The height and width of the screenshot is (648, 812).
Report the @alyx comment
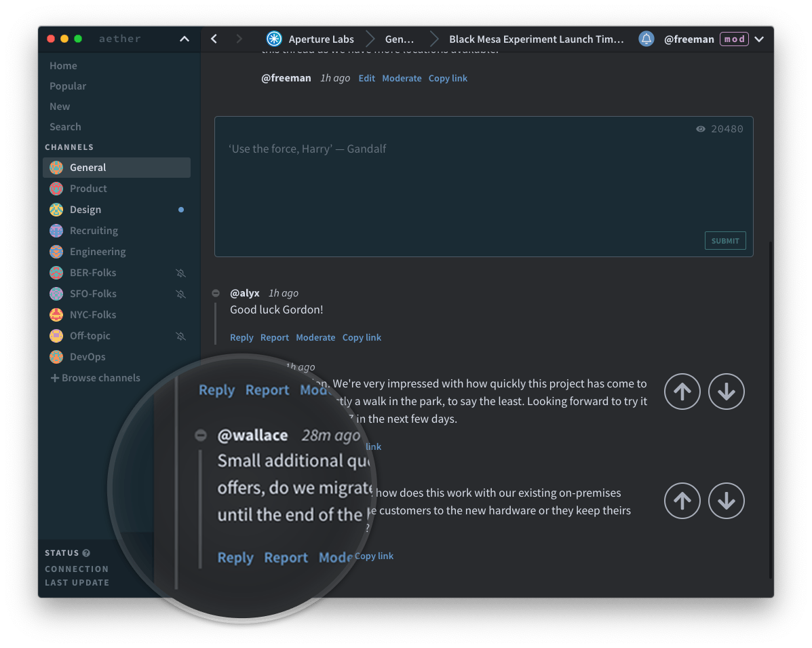[275, 337]
